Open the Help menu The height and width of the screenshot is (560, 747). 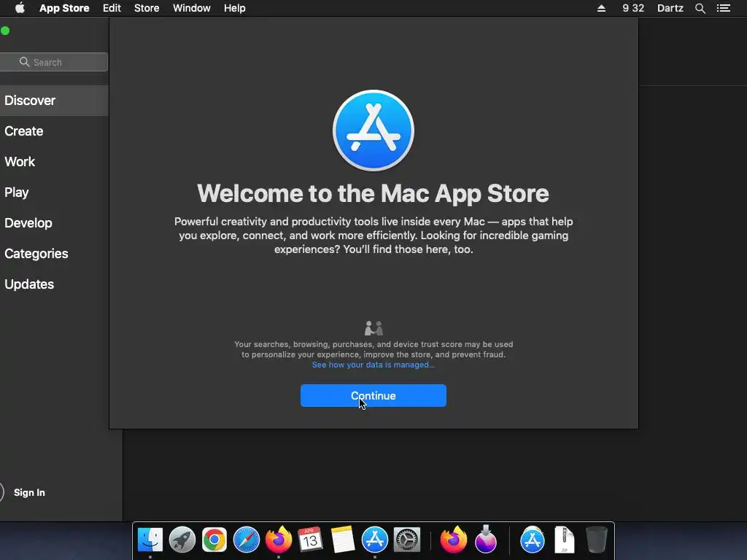(x=235, y=8)
